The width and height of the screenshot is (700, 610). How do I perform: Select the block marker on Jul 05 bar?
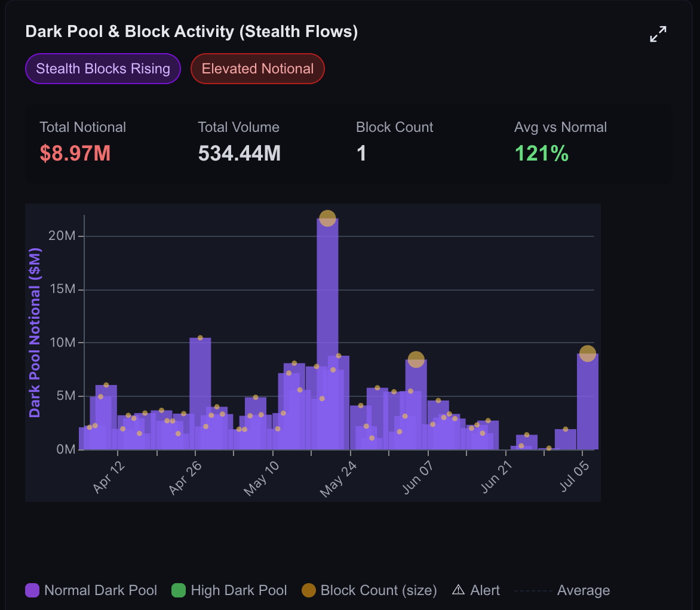click(x=588, y=353)
